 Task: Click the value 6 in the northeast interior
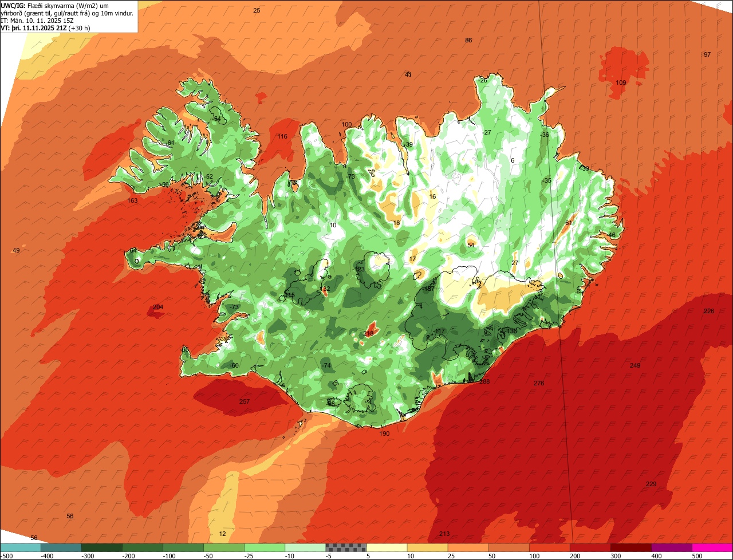[513, 160]
